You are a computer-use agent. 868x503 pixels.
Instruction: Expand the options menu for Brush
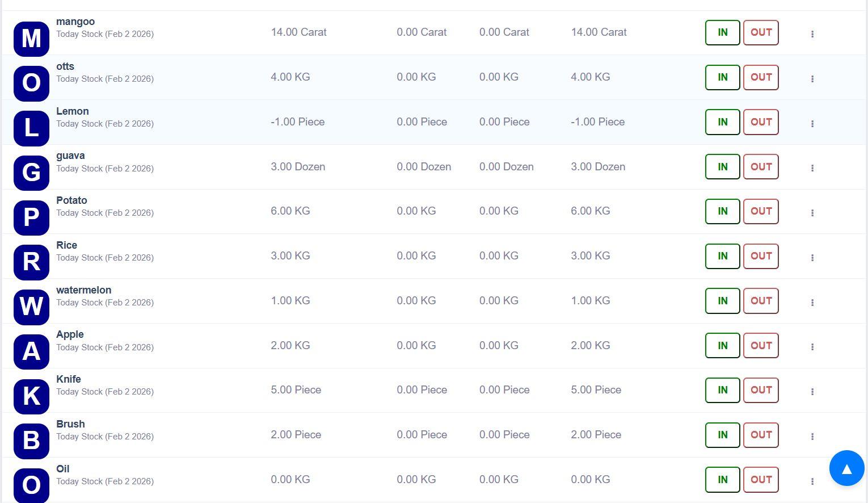tap(812, 436)
